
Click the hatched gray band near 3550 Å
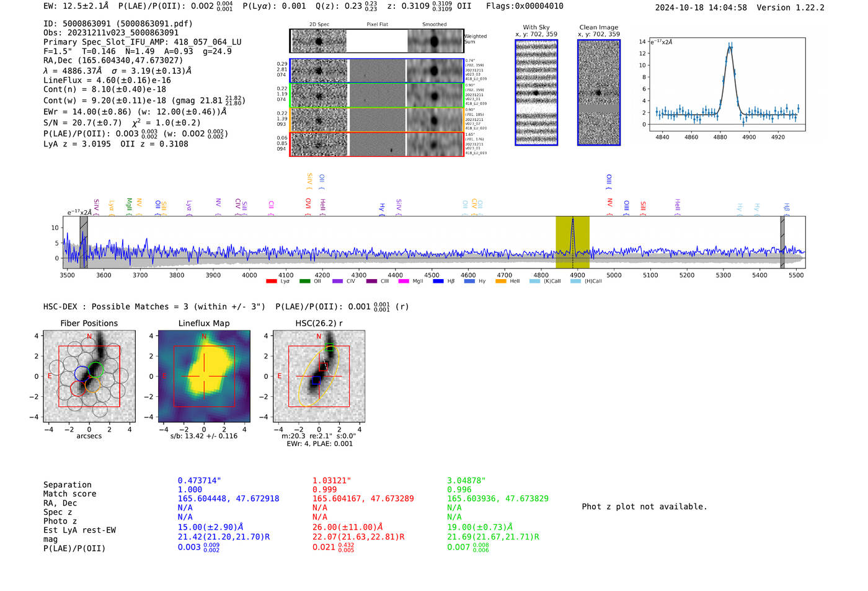coord(84,242)
